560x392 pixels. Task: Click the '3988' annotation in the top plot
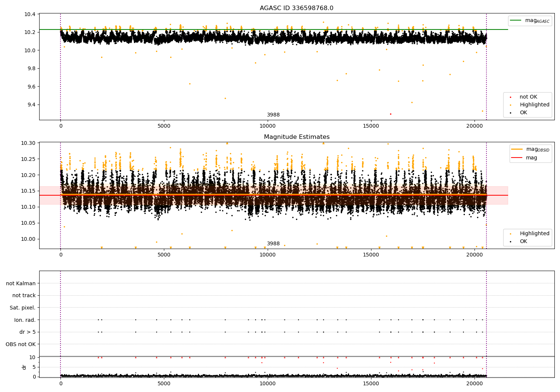tap(273, 115)
